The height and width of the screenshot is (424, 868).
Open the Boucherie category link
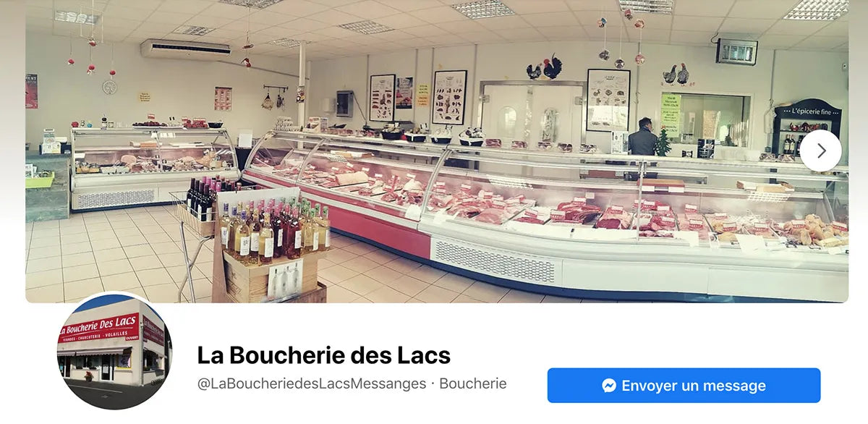473,383
